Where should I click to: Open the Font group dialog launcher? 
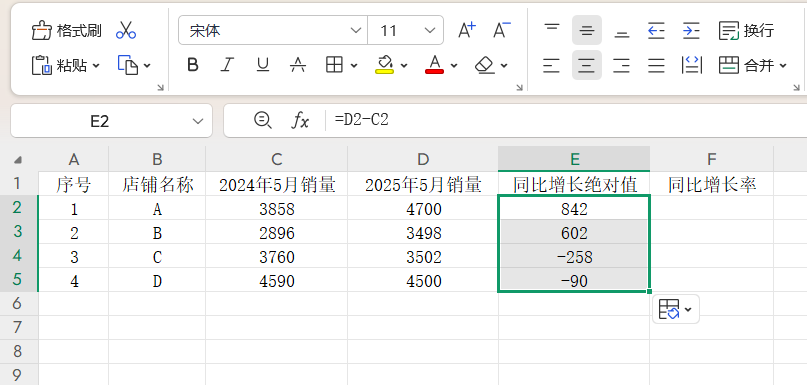point(520,88)
